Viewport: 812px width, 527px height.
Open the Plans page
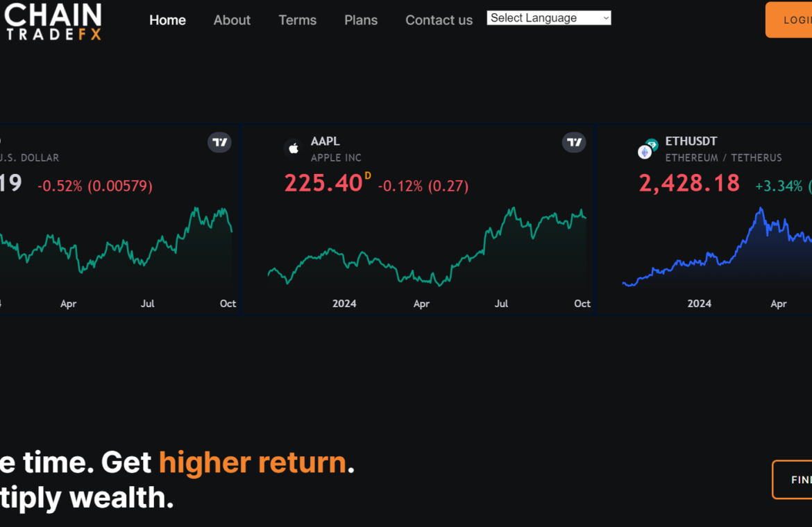point(361,20)
